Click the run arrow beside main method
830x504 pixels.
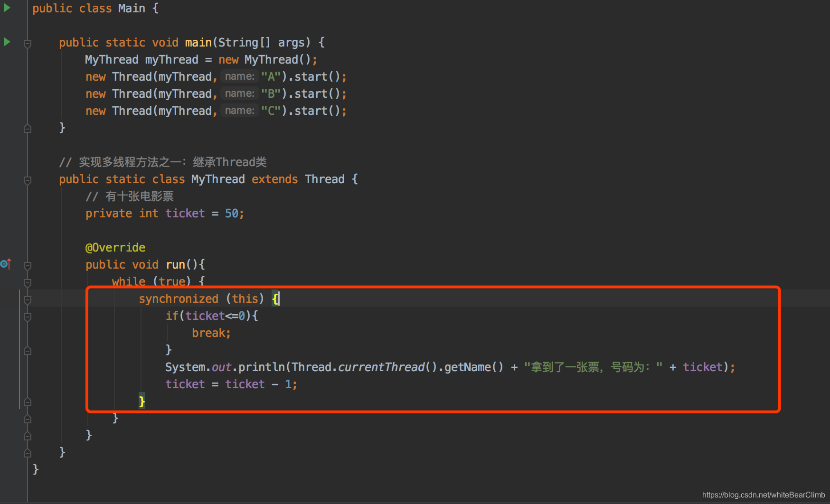tap(7, 42)
